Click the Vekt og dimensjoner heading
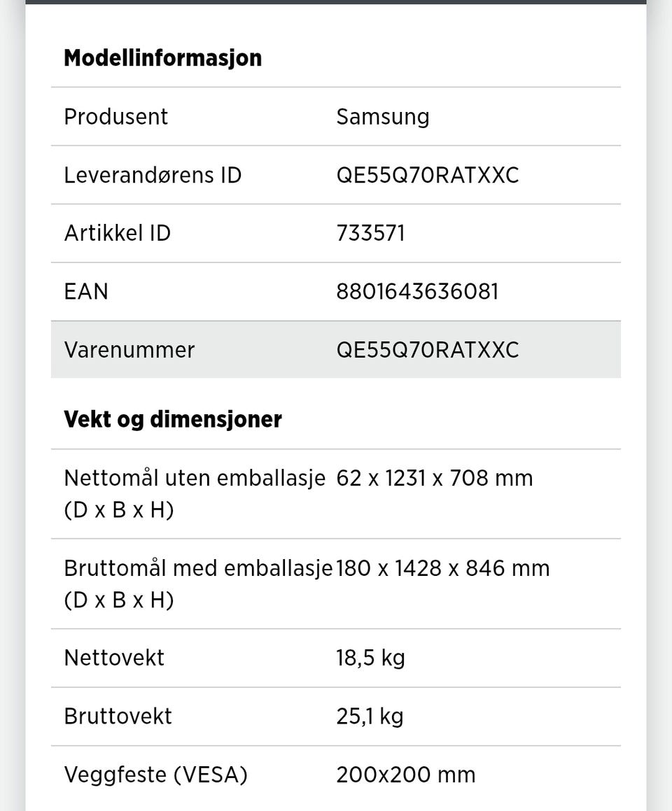This screenshot has height=811, width=672. point(172,419)
